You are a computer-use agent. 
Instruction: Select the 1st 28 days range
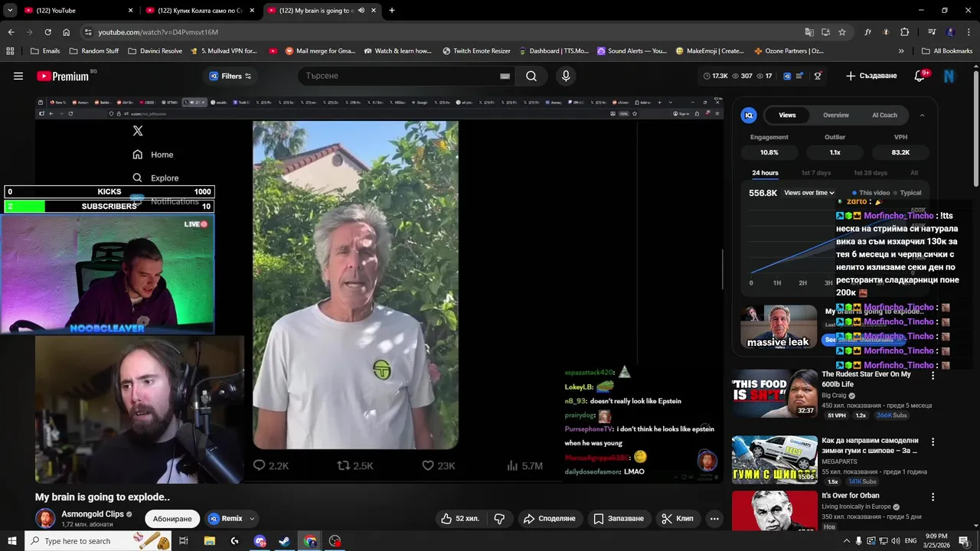[870, 173]
